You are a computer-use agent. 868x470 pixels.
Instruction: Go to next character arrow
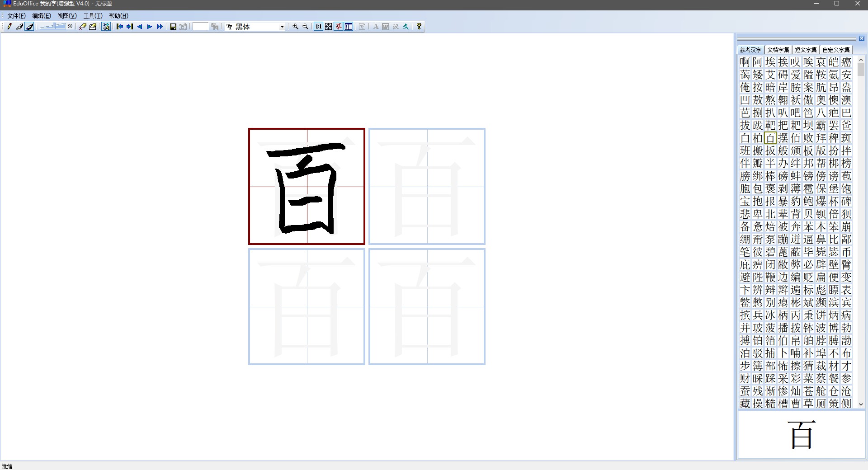coord(150,27)
